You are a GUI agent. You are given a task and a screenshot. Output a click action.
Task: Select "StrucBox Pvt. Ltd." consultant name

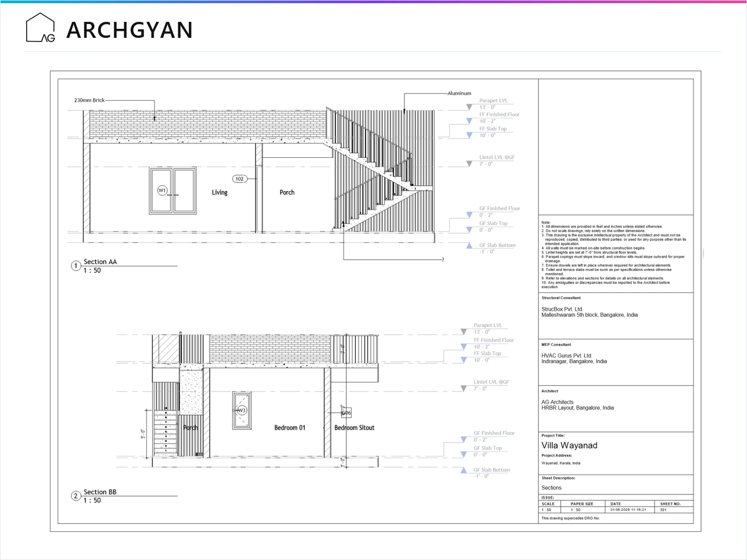coord(562,309)
